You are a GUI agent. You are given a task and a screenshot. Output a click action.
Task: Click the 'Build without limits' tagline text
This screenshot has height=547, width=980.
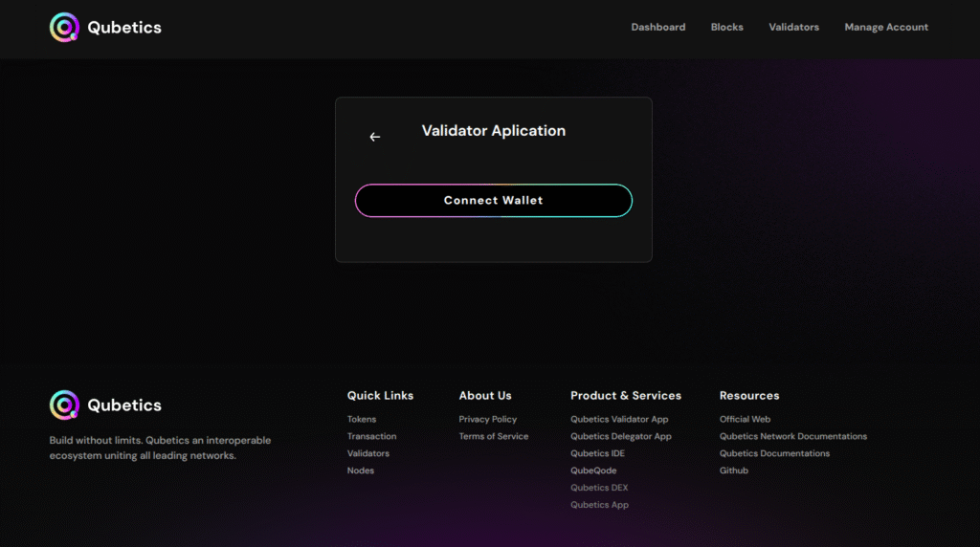pyautogui.click(x=160, y=448)
